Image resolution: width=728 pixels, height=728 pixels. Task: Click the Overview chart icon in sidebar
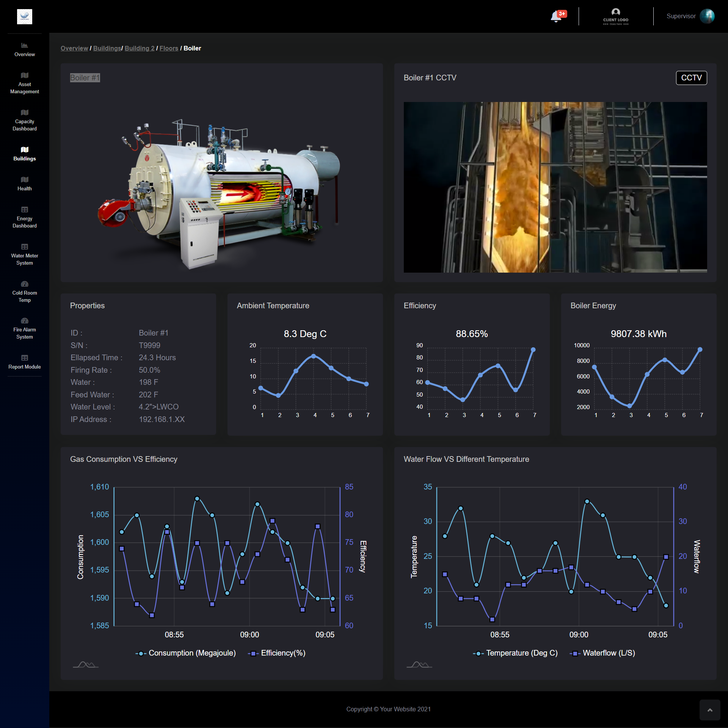25,45
